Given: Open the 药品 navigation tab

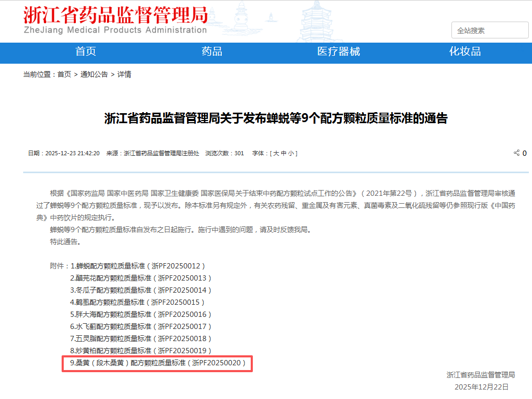Looking at the screenshot, I should coord(212,52).
